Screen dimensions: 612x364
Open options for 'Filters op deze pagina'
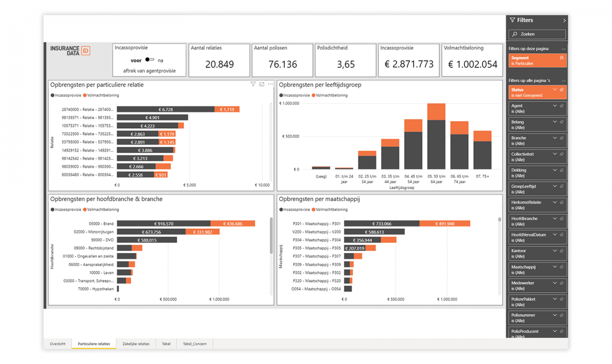(564, 49)
